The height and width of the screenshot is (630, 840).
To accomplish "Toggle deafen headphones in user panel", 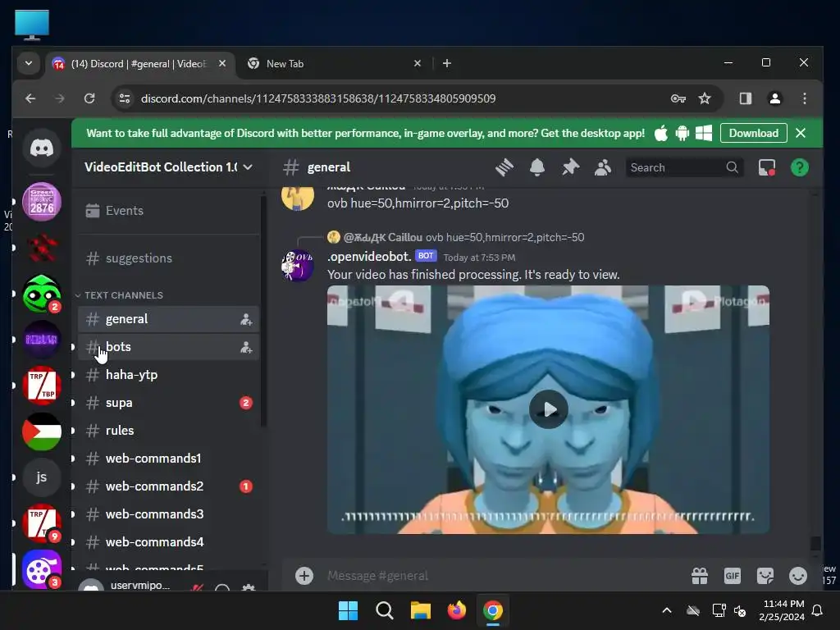I will (222, 588).
